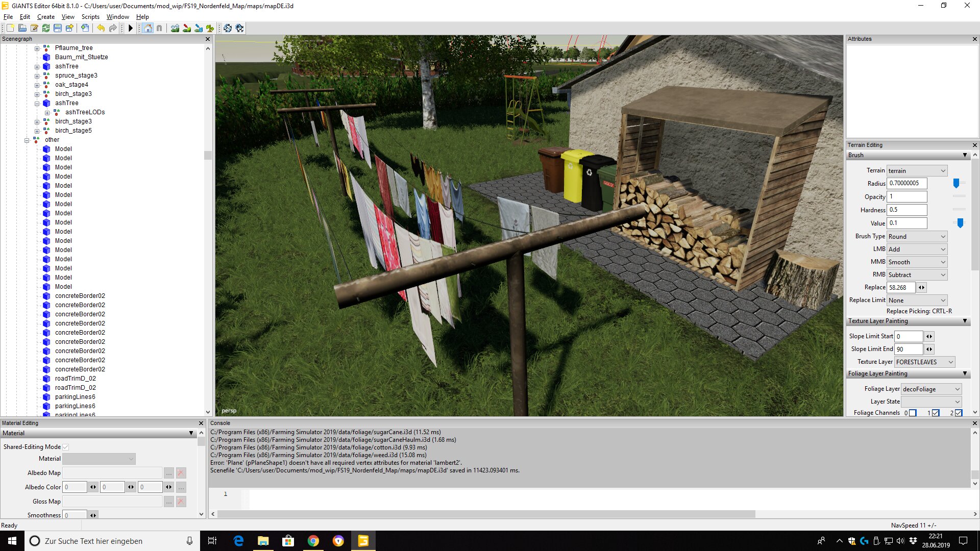Toggle Foliage Channel 1 checkbox
The height and width of the screenshot is (551, 980).
click(x=936, y=413)
